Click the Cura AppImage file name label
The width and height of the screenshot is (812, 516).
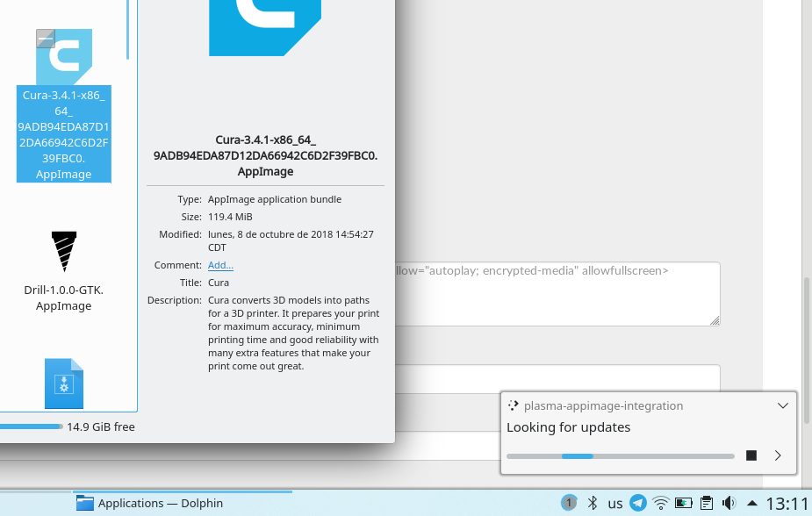(x=64, y=134)
